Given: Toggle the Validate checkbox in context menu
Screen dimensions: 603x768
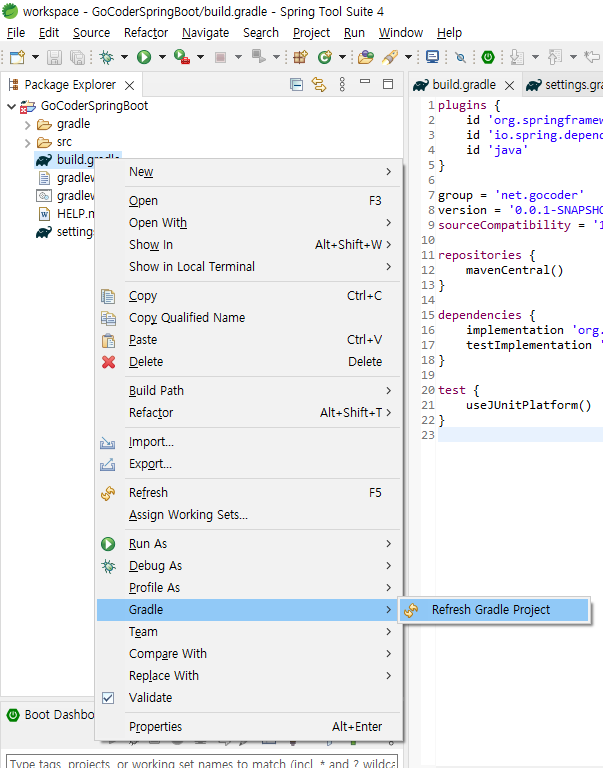Looking at the screenshot, I should pyautogui.click(x=108, y=698).
